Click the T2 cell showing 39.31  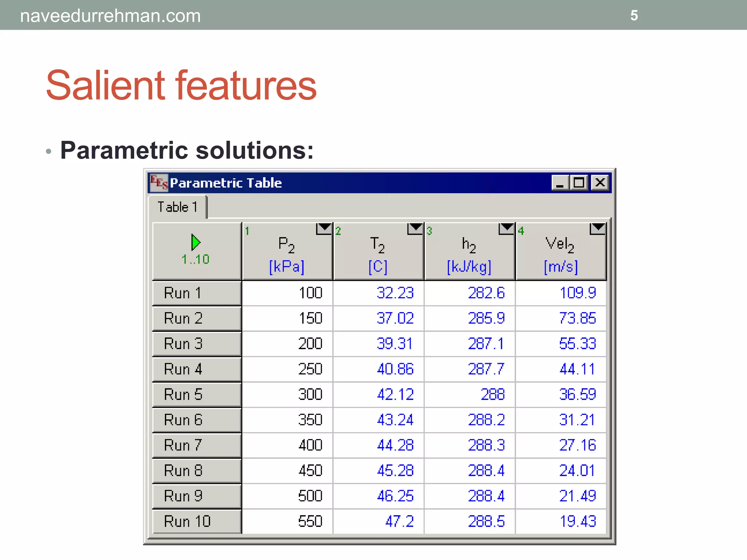point(379,344)
